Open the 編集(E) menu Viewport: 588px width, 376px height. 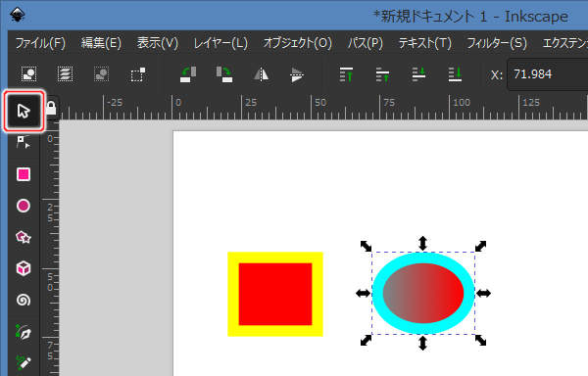[101, 43]
